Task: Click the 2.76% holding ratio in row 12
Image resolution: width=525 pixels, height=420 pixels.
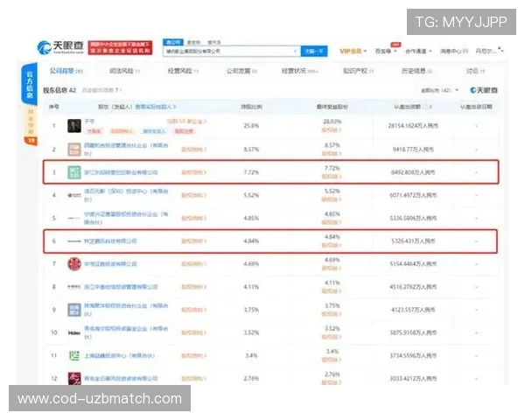Action: pos(251,379)
